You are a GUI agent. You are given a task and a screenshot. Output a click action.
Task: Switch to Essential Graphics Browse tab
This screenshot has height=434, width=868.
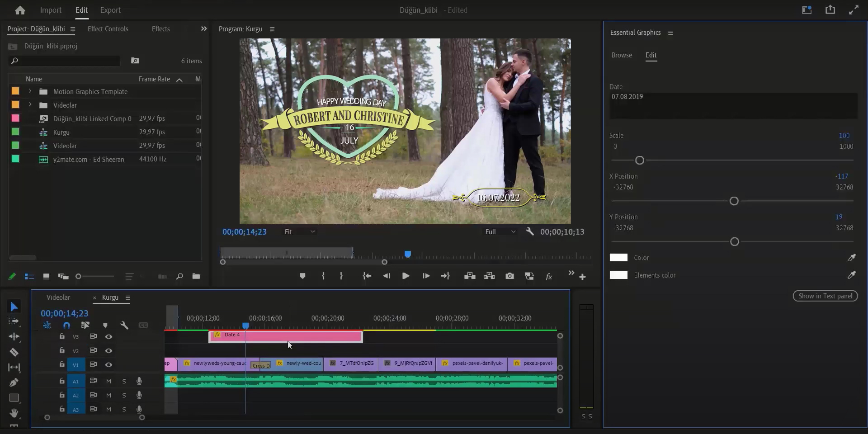622,55
